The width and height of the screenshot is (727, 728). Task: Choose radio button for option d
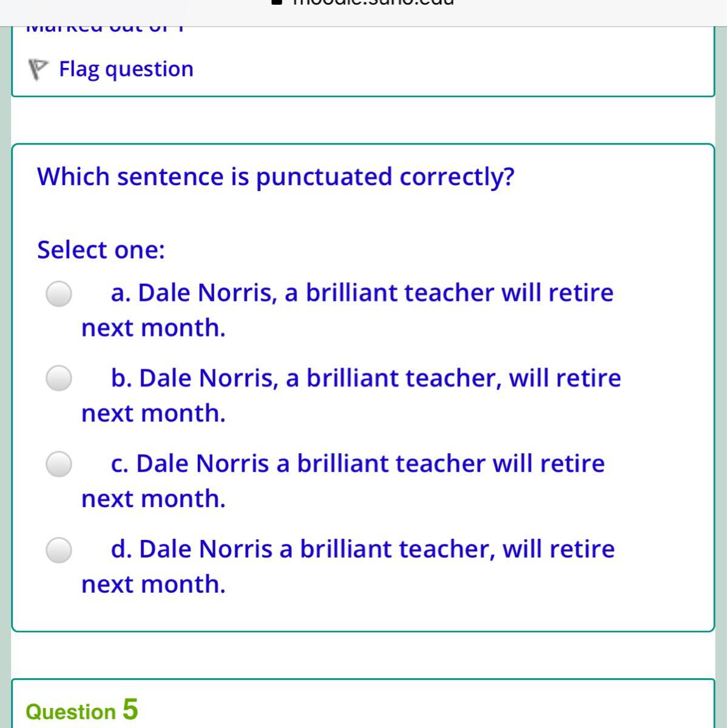pyautogui.click(x=59, y=550)
